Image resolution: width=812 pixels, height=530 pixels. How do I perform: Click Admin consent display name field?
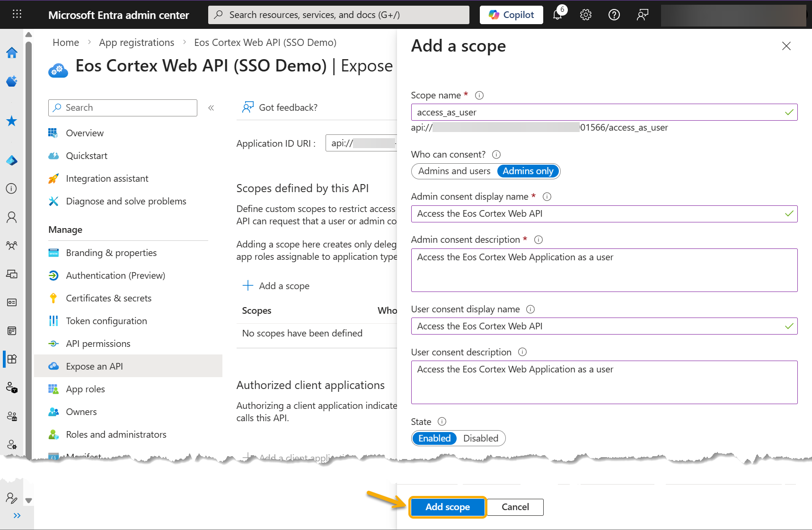point(604,214)
